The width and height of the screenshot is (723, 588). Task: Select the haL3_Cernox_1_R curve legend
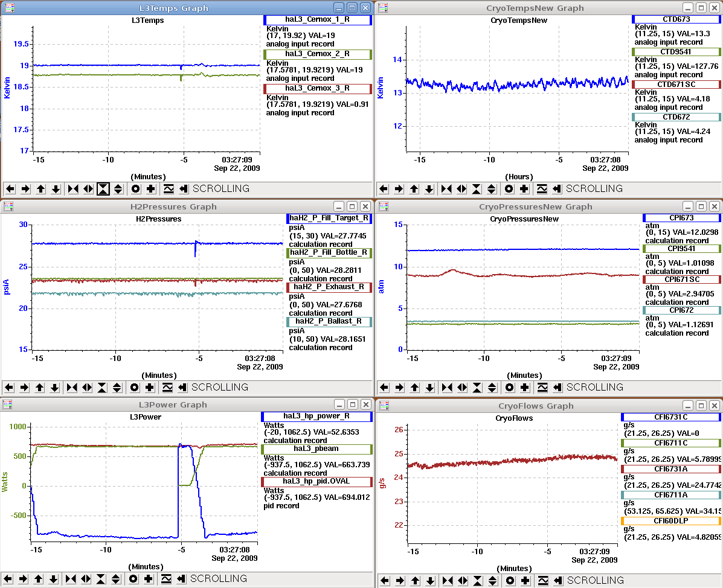coord(317,20)
